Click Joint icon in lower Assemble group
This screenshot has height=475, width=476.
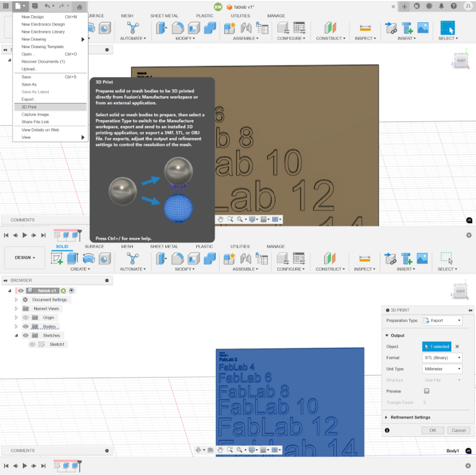coord(246,259)
